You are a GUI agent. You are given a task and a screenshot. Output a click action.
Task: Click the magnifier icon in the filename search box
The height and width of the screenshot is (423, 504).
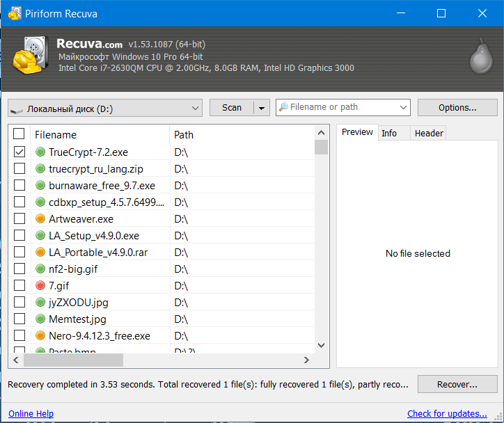[283, 107]
